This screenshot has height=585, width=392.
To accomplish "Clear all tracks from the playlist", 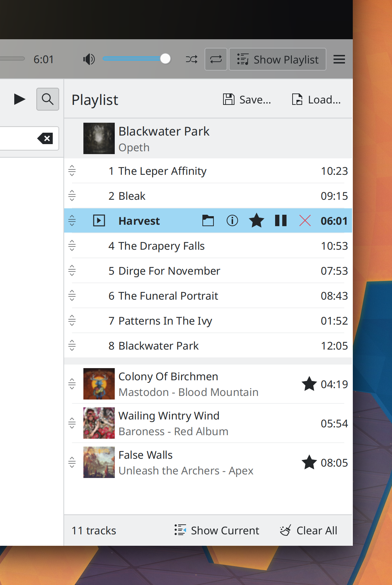I will (309, 530).
